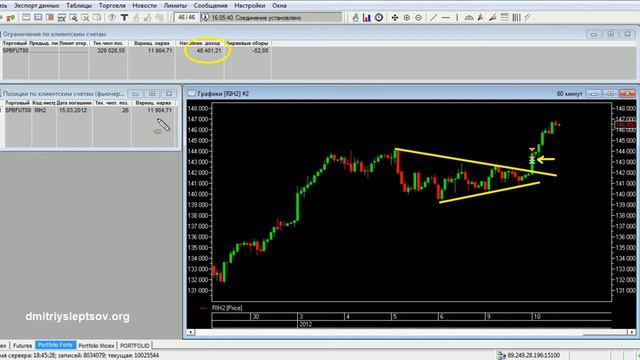Open the red-blue bar chart icon

(367, 18)
